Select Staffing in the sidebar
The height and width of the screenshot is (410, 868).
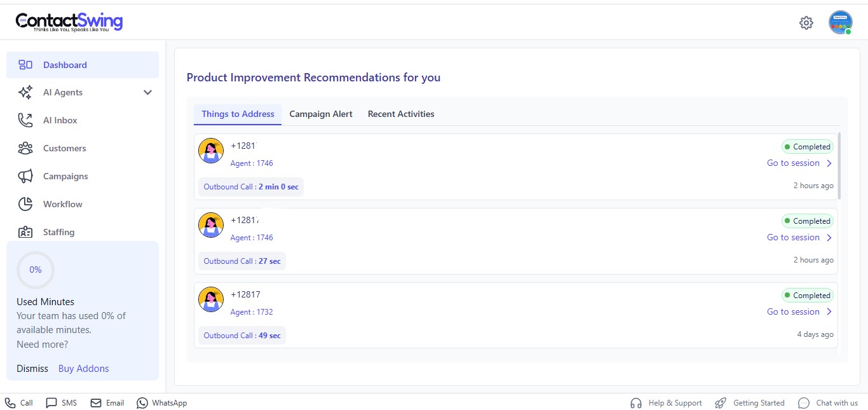click(58, 232)
